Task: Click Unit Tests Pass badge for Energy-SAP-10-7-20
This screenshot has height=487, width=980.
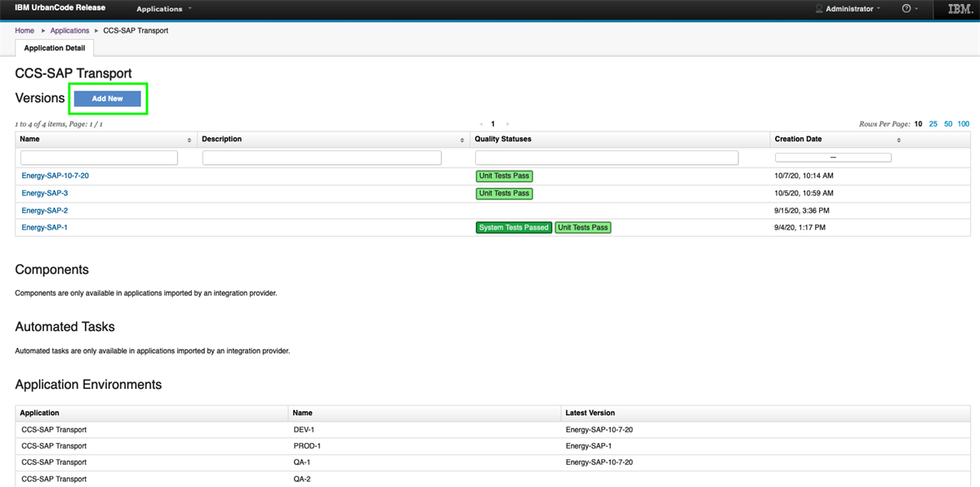Action: 504,176
